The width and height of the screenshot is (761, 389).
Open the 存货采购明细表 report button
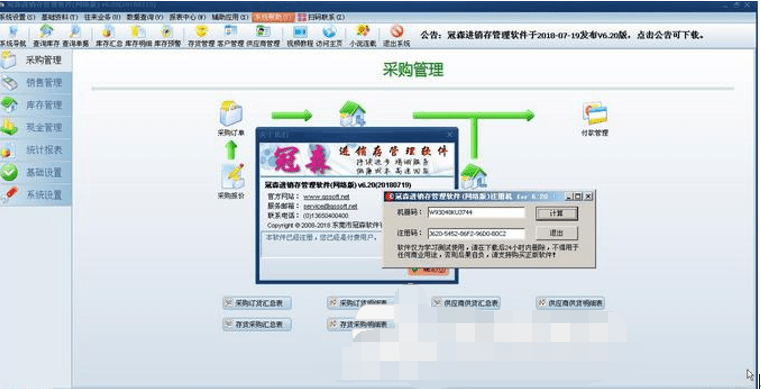tap(362, 324)
